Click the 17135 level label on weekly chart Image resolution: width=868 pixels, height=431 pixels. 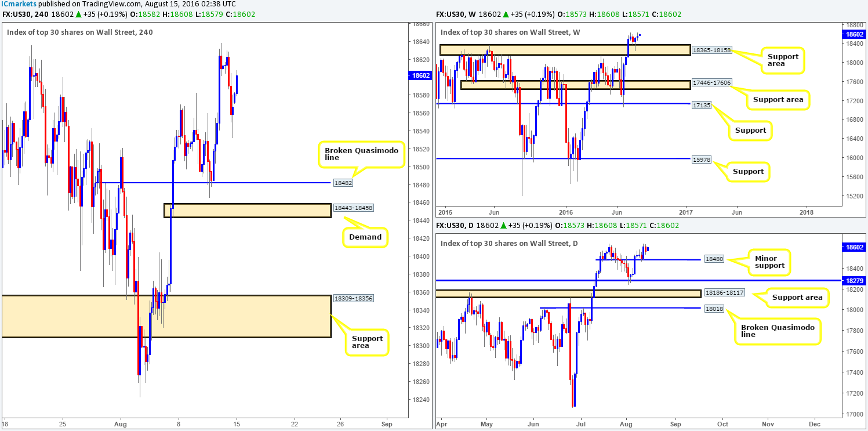[701, 104]
